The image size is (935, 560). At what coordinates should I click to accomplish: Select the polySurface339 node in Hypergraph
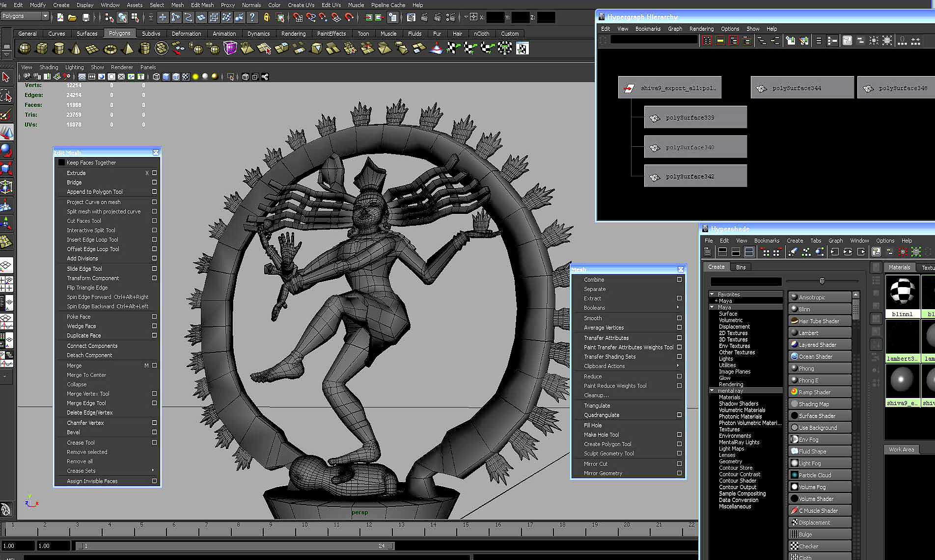pyautogui.click(x=695, y=117)
